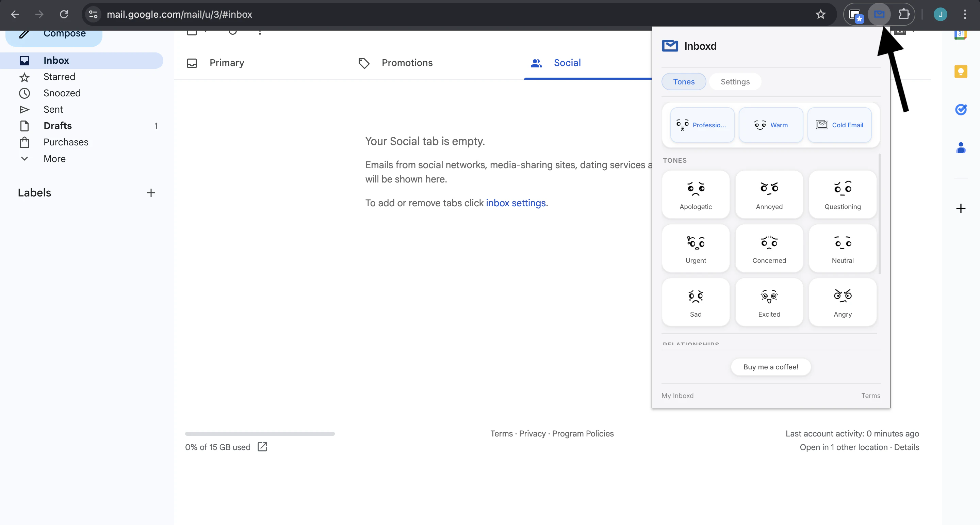The image size is (980, 525).
Task: Open Google Keep from the side panel
Action: pos(961,71)
